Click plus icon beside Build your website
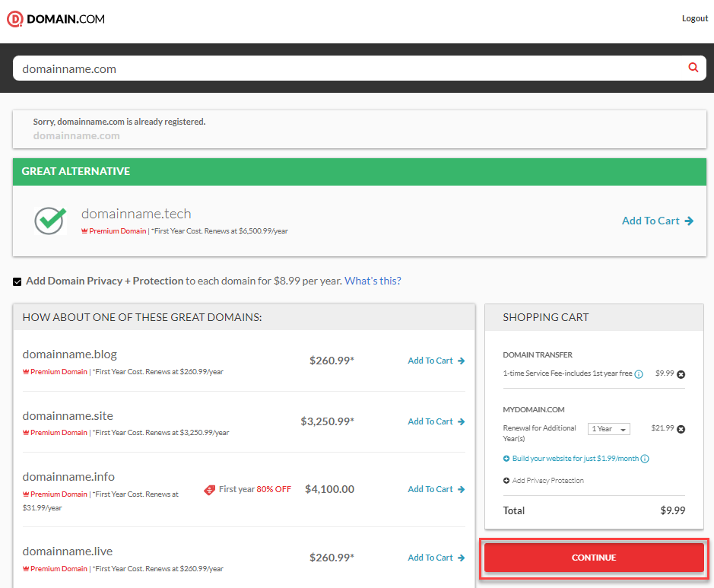714x588 pixels. click(506, 459)
